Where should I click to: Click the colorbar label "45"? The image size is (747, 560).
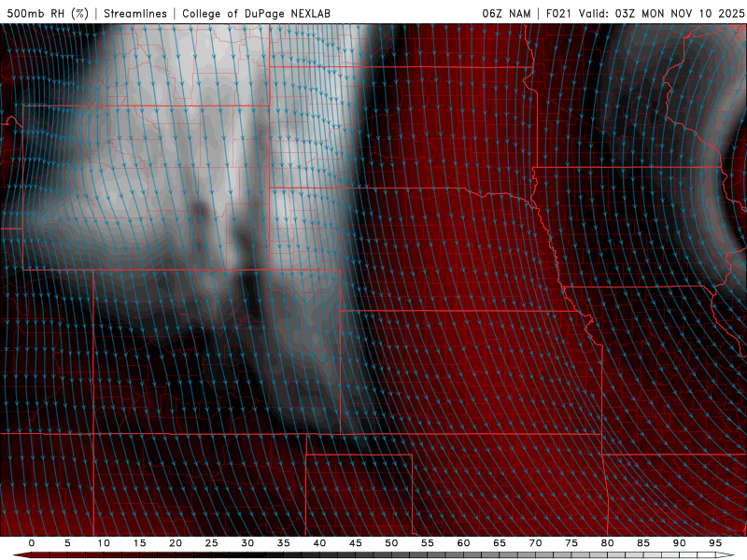[x=356, y=543]
